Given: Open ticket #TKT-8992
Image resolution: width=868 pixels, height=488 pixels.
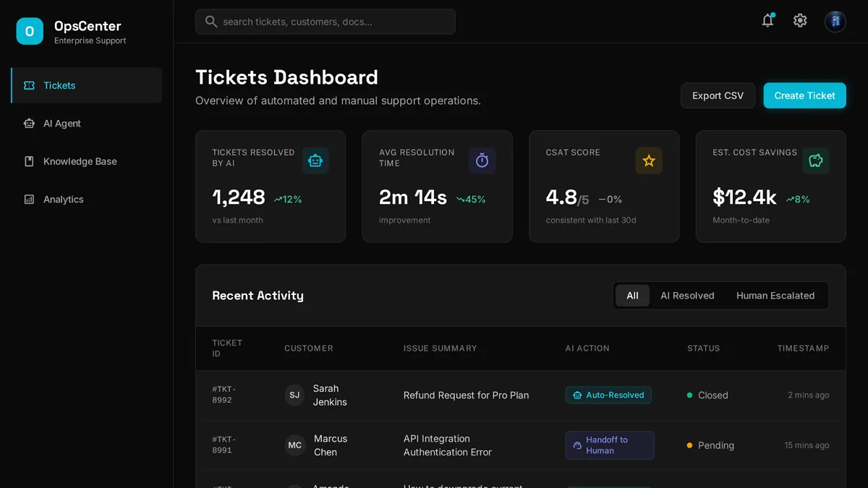Looking at the screenshot, I should click(x=224, y=395).
